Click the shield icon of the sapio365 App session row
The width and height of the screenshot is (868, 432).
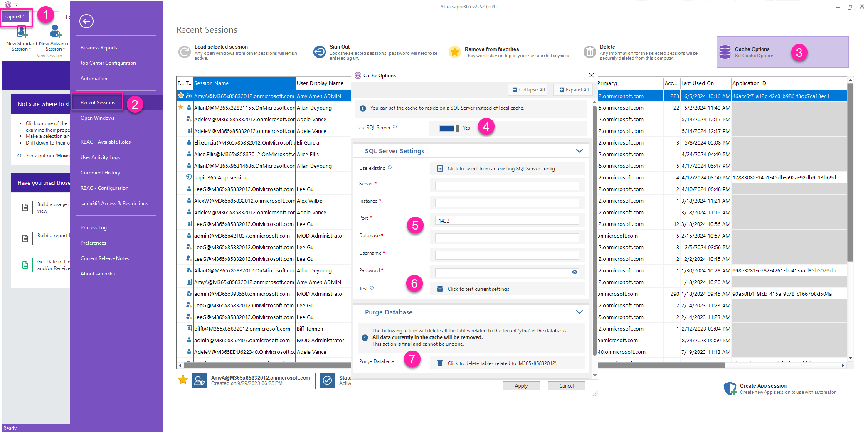tap(189, 177)
